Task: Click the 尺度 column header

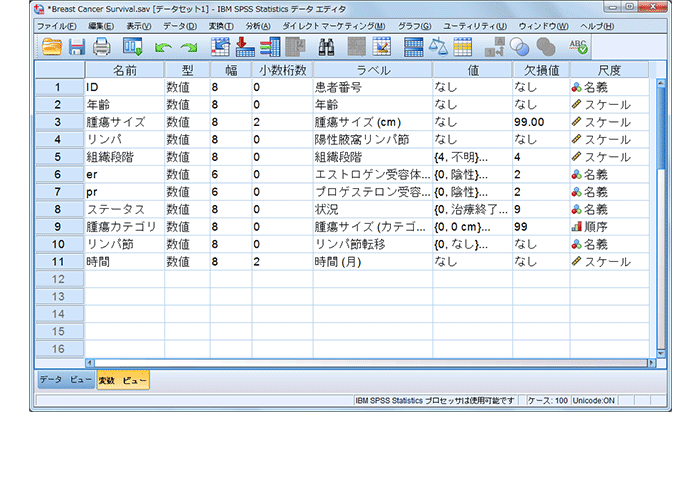Action: (x=609, y=70)
